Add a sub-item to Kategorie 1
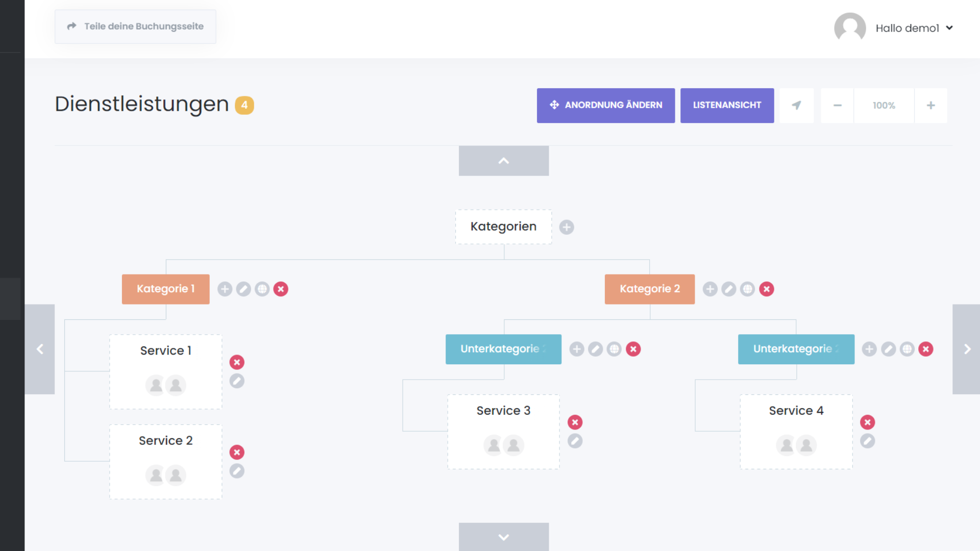Screen dimensions: 980x551 pos(225,289)
